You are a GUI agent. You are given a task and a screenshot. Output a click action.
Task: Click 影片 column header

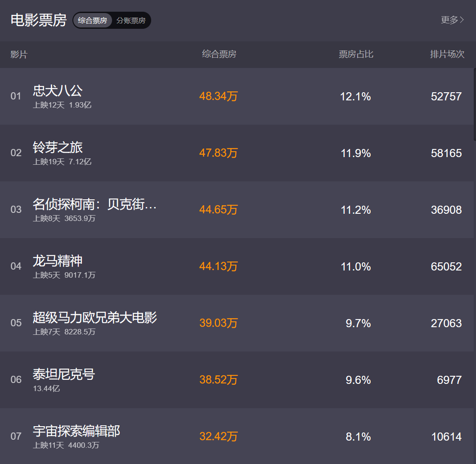[x=19, y=54]
